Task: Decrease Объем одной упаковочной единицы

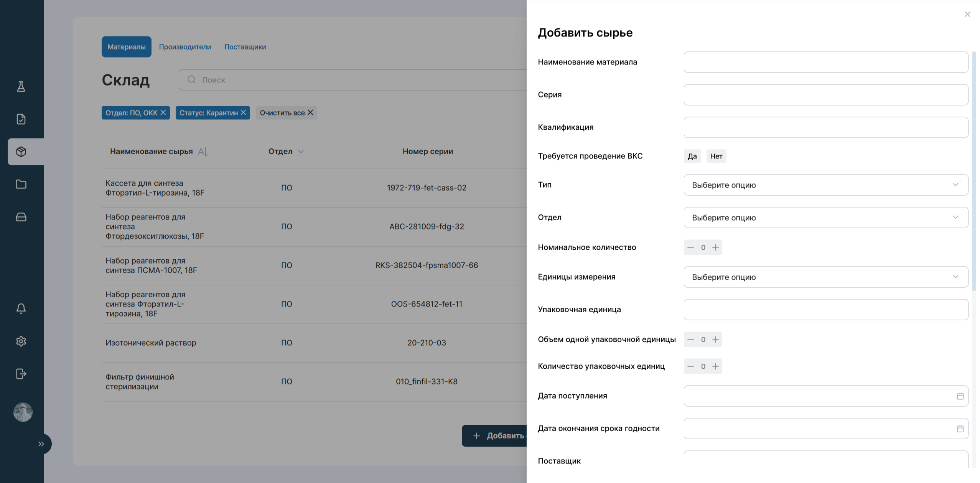Action: click(690, 340)
